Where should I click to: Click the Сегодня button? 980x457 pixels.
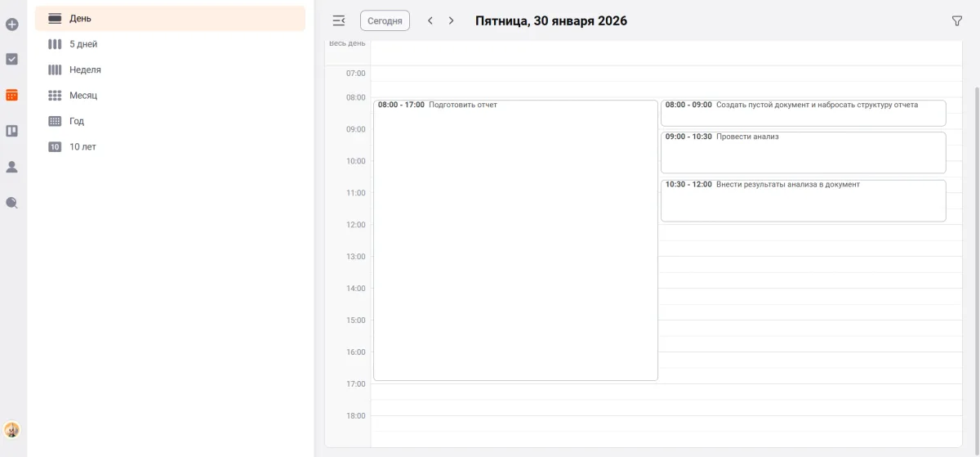pyautogui.click(x=385, y=20)
